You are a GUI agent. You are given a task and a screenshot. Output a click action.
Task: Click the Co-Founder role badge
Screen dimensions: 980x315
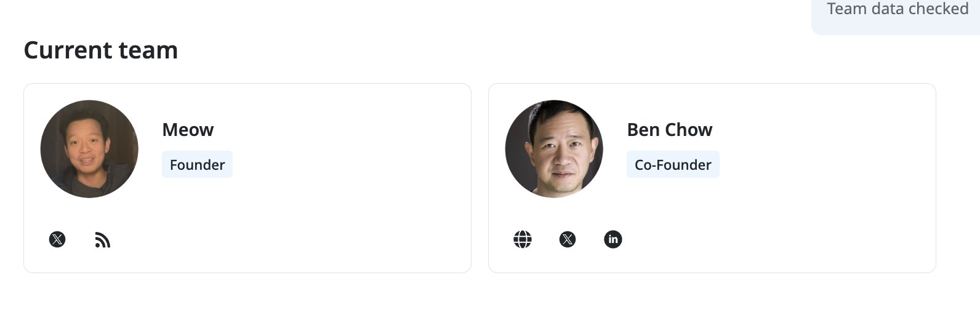tap(673, 165)
